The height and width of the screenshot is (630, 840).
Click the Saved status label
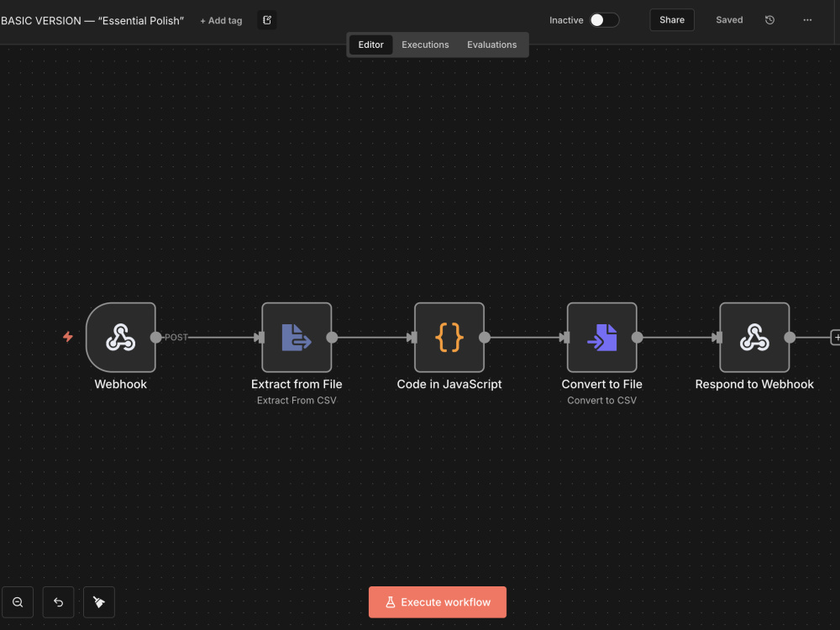tap(729, 20)
